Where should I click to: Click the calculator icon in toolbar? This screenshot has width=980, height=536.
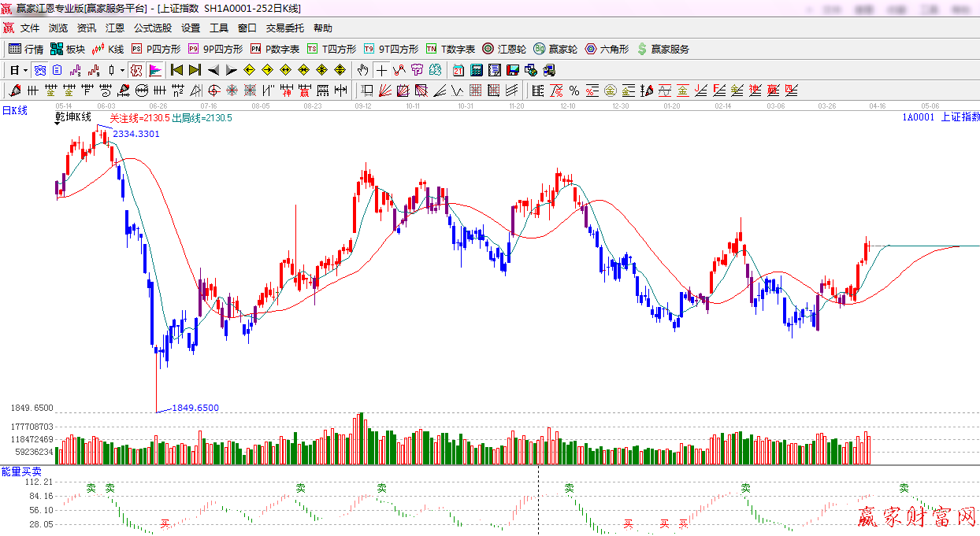point(476,70)
